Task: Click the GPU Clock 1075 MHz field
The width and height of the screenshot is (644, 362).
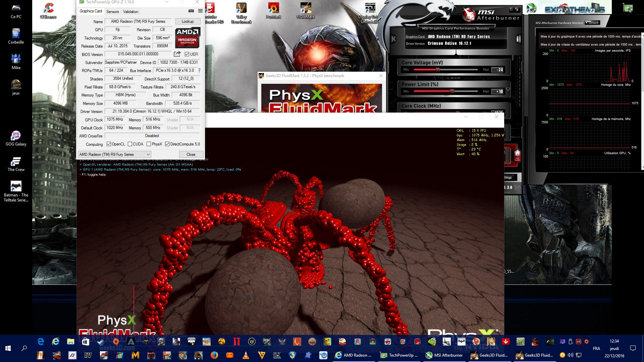Action: pyautogui.click(x=115, y=120)
